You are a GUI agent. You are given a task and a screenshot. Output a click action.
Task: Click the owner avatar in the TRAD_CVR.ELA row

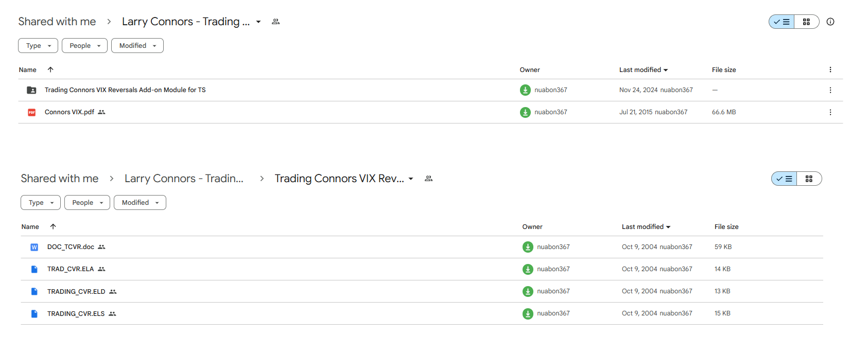click(528, 269)
